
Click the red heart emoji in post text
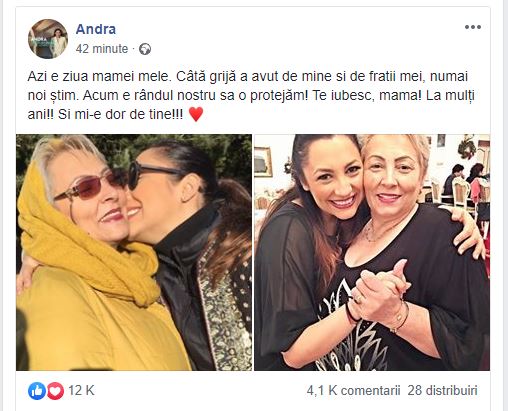tap(196, 114)
